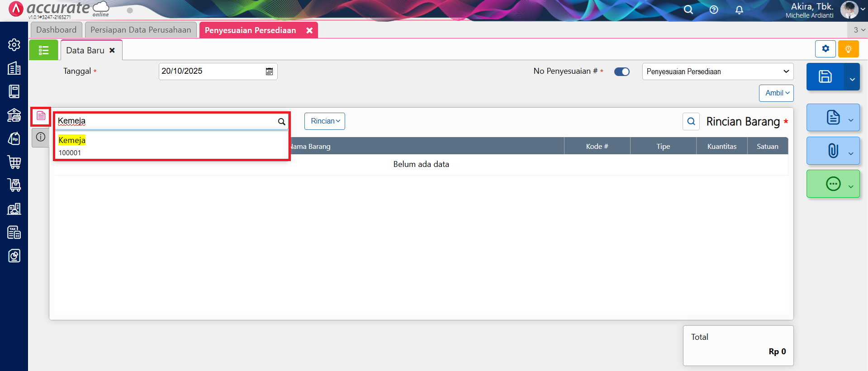Click the settings gear button at top right

(x=825, y=49)
